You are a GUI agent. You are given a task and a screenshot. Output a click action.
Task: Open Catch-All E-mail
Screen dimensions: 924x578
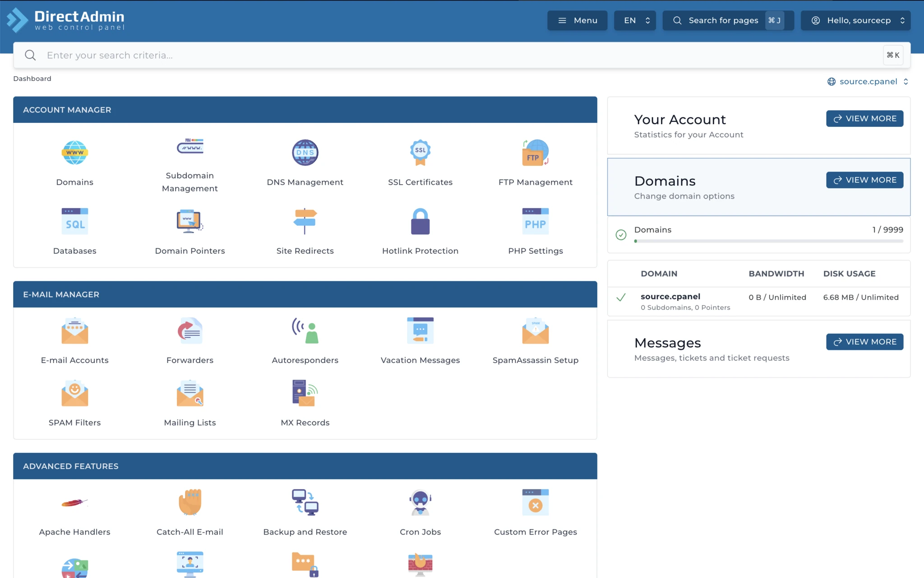click(x=189, y=502)
